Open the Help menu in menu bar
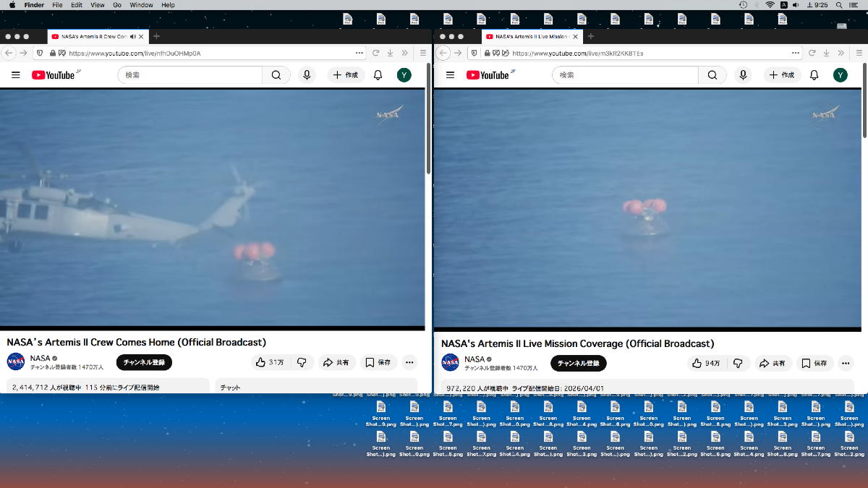This screenshot has width=868, height=488. [168, 5]
